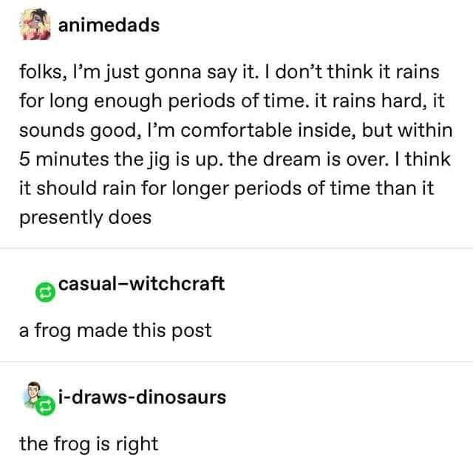Viewport: 473px width, 476px height.
Task: Click the phrase "5 minutes" in the post
Action: point(64,160)
